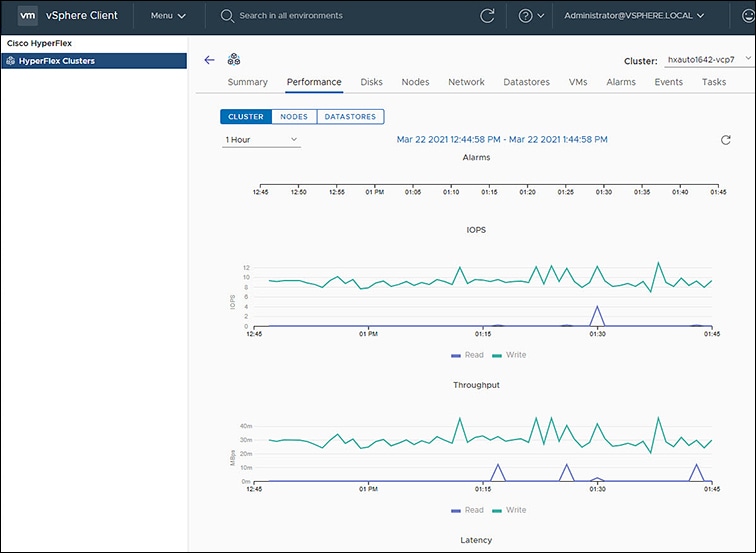The height and width of the screenshot is (553, 756).
Task: Open the Cluster selector hxauto1642-vcp7
Action: click(x=708, y=60)
